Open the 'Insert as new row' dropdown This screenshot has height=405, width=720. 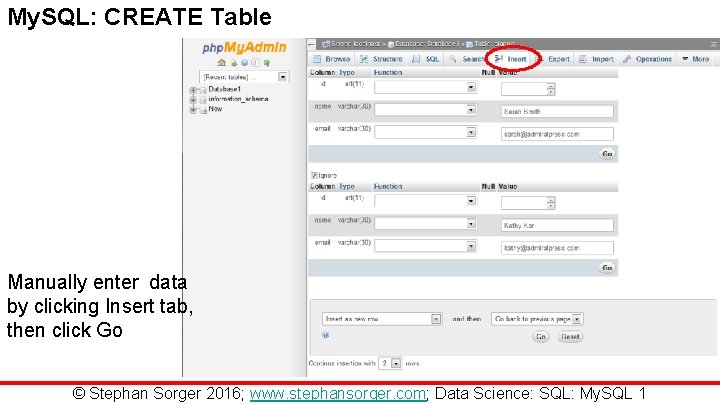point(382,319)
